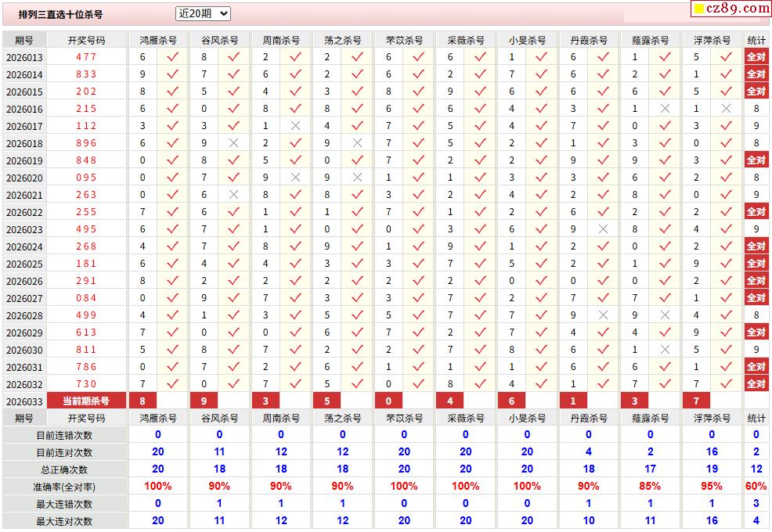Click the X mark for 丹霞杀号 in period 2026023

pyautogui.click(x=603, y=229)
